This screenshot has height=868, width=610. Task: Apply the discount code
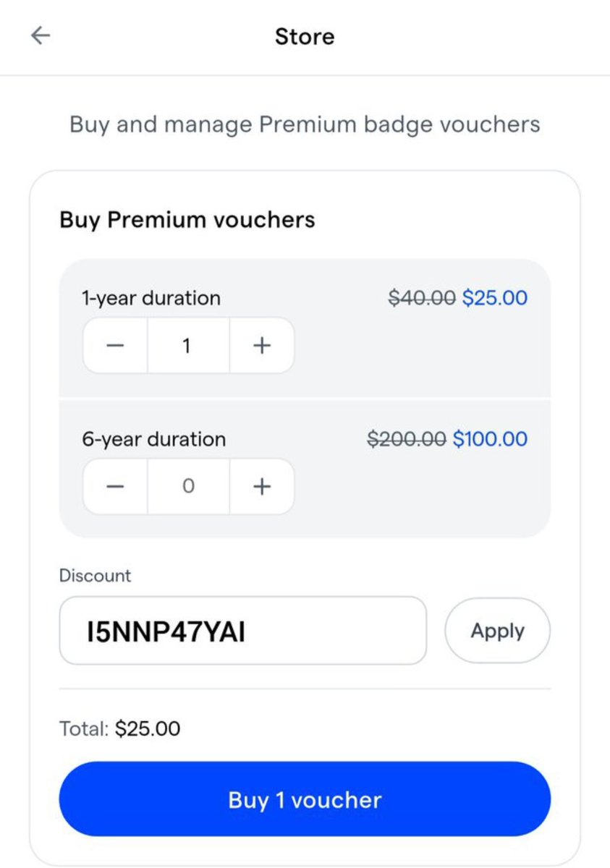click(497, 631)
